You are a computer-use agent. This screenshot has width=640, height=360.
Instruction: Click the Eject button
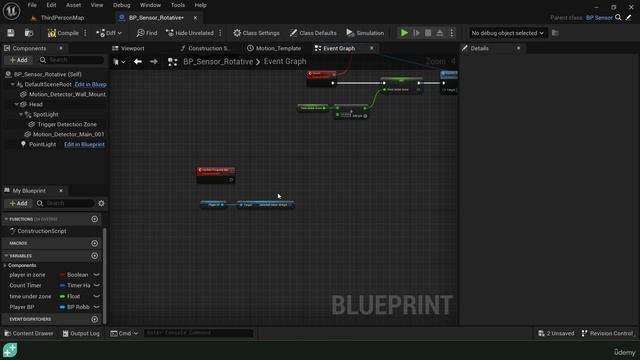440,33
